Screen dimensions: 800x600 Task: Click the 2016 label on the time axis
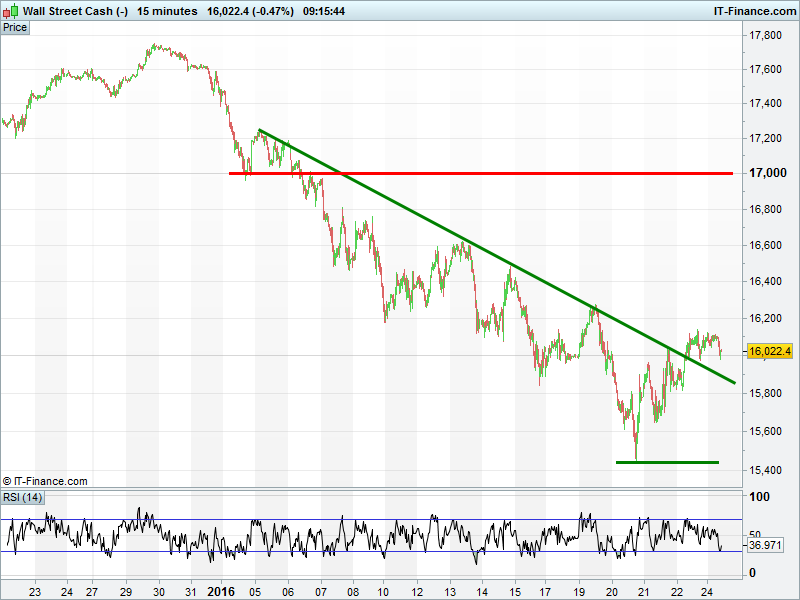tap(220, 591)
